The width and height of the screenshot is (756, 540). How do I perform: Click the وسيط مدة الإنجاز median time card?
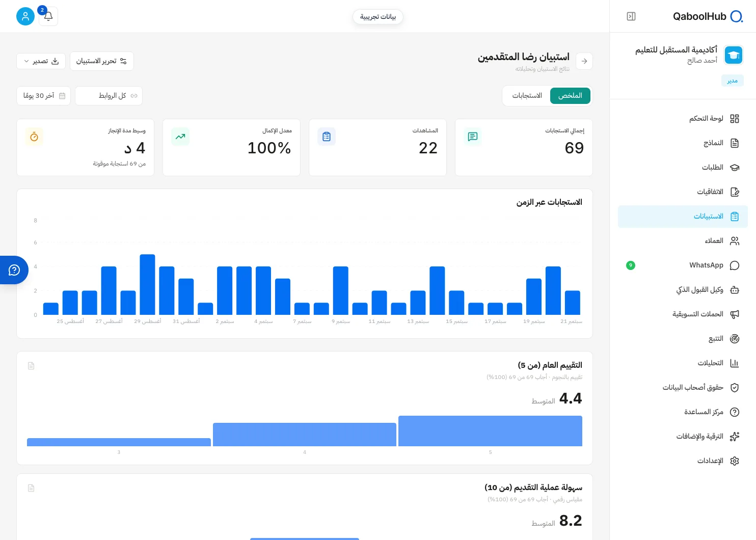point(85,148)
